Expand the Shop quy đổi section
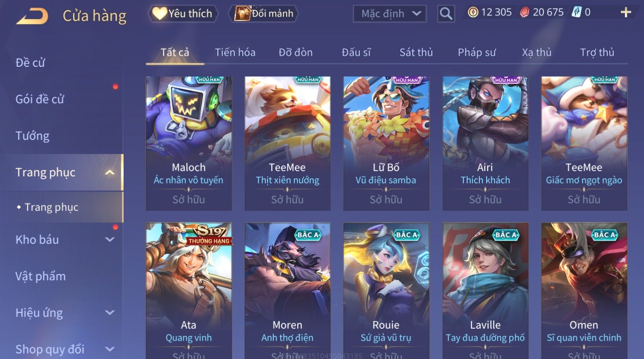The image size is (644, 359). [x=110, y=349]
